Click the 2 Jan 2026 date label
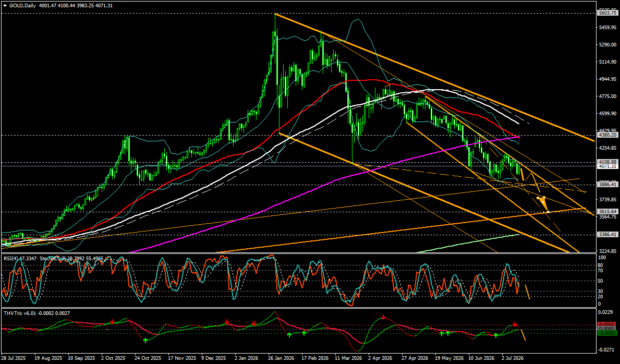 tap(247, 358)
